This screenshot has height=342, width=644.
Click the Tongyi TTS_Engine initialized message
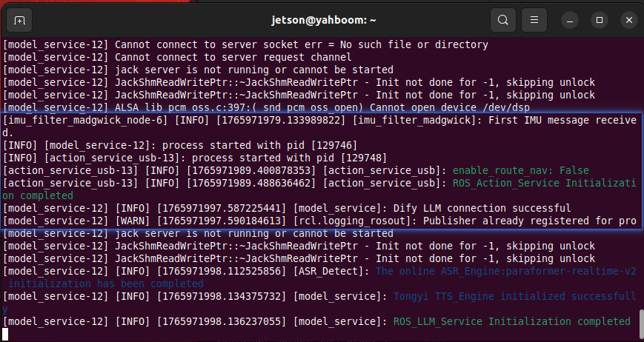click(319, 302)
